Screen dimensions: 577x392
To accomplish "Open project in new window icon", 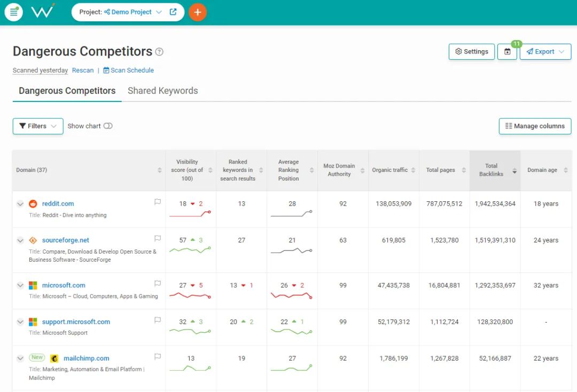I will (173, 12).
